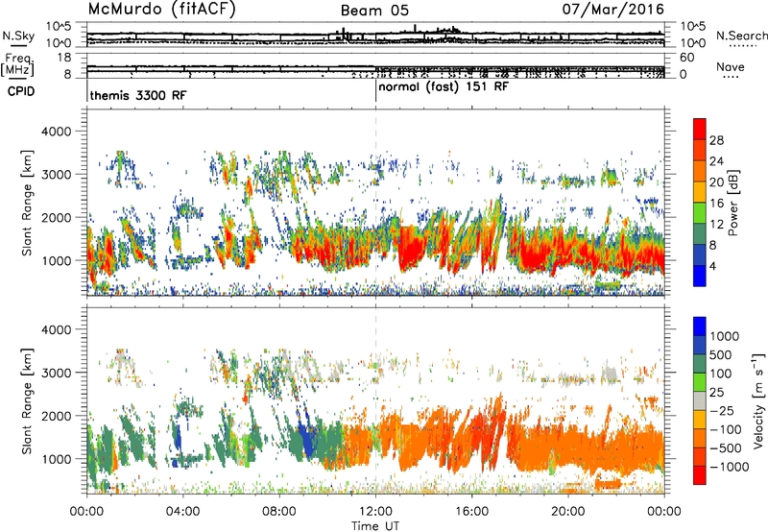This screenshot has height=532, width=768.
Task: Click the dashed 12:00 marker in velocity panel
Action: coord(375,400)
